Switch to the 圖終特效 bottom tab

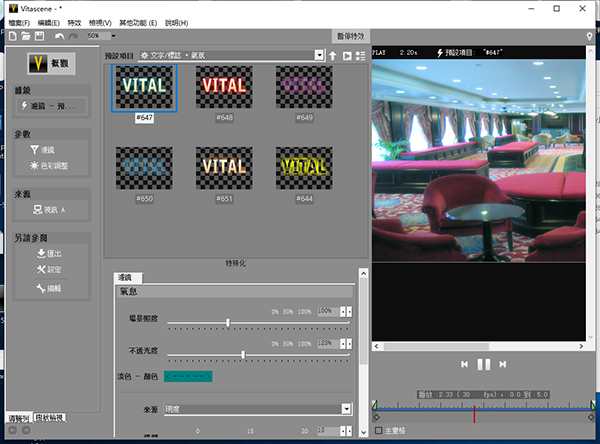pyautogui.click(x=49, y=416)
